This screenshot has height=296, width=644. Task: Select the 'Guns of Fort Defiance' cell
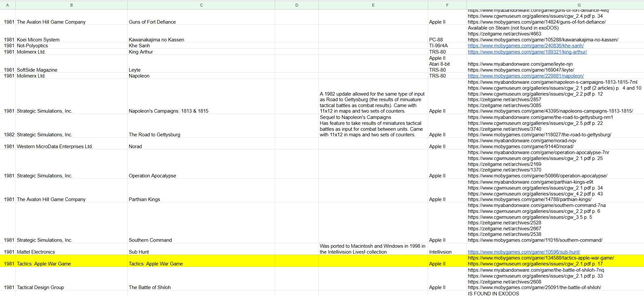152,22
